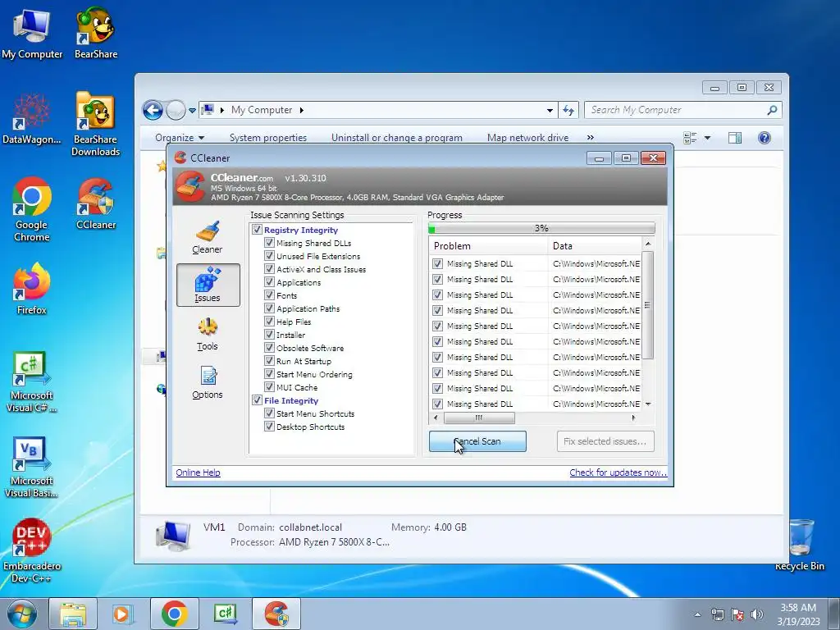The image size is (840, 630).
Task: Open Organize dropdown in Explorer
Action: pyautogui.click(x=180, y=138)
